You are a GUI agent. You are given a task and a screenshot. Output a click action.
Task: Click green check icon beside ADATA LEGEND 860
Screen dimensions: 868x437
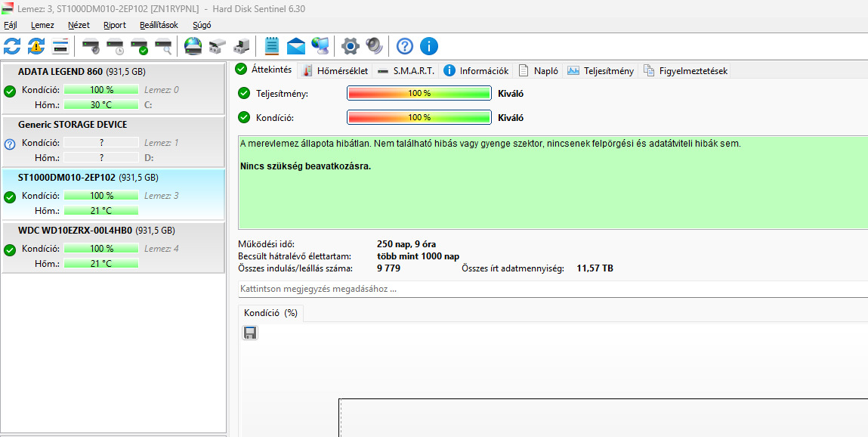(9, 91)
